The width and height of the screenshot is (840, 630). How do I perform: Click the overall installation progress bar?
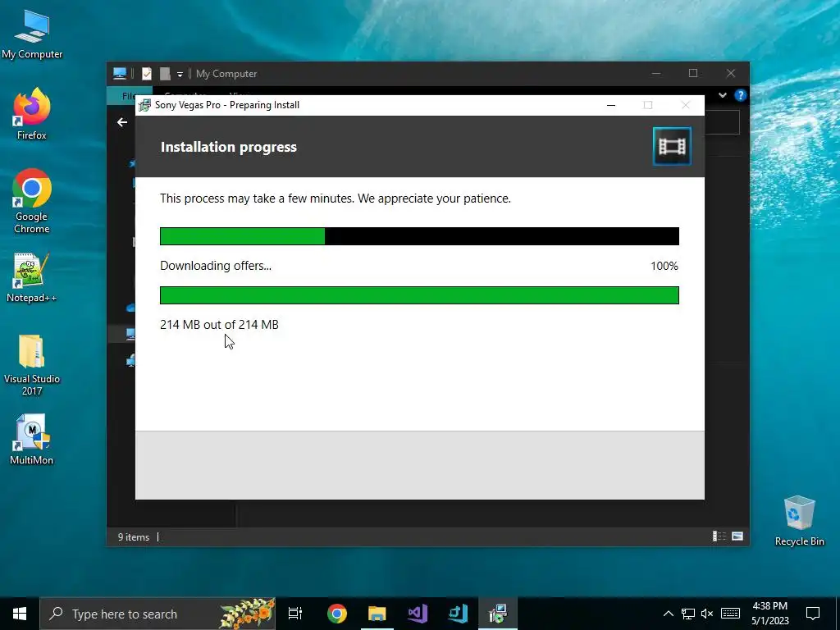[x=419, y=236]
